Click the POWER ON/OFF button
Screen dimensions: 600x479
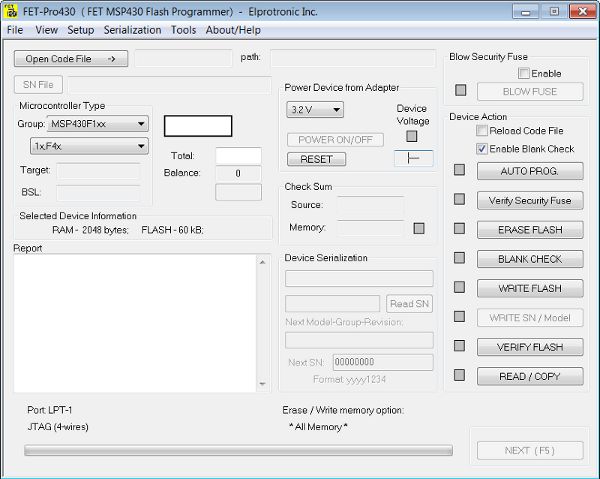[x=335, y=140]
